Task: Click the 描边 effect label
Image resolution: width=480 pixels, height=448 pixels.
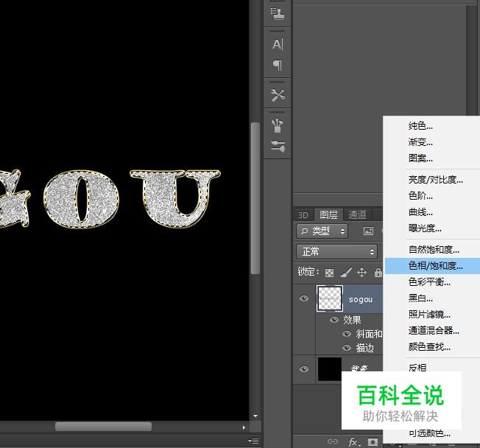Action: tap(365, 348)
